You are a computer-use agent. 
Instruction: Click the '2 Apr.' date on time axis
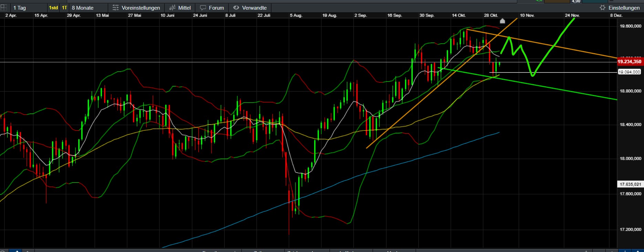(x=11, y=15)
